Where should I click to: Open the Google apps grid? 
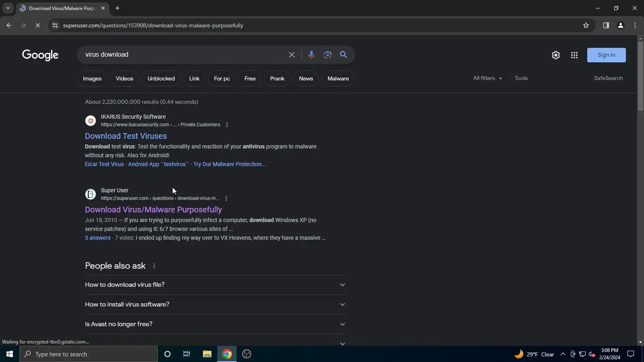click(574, 55)
